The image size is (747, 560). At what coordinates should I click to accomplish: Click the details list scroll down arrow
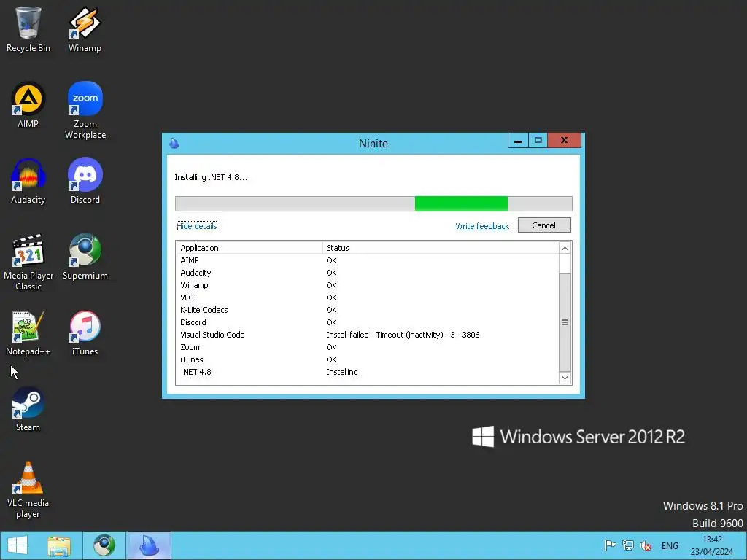565,378
